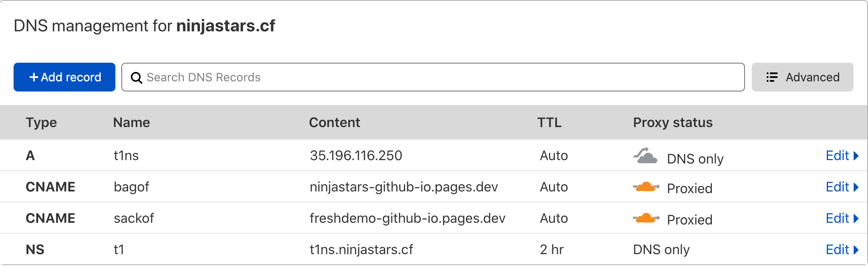Focus the Search DNS Records field

click(x=433, y=77)
